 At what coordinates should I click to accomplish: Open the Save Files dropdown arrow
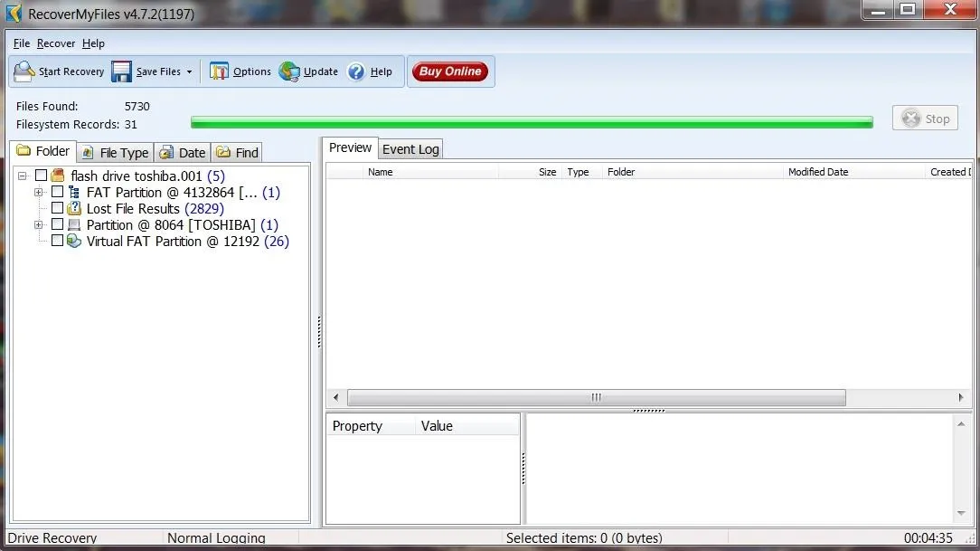pos(189,71)
